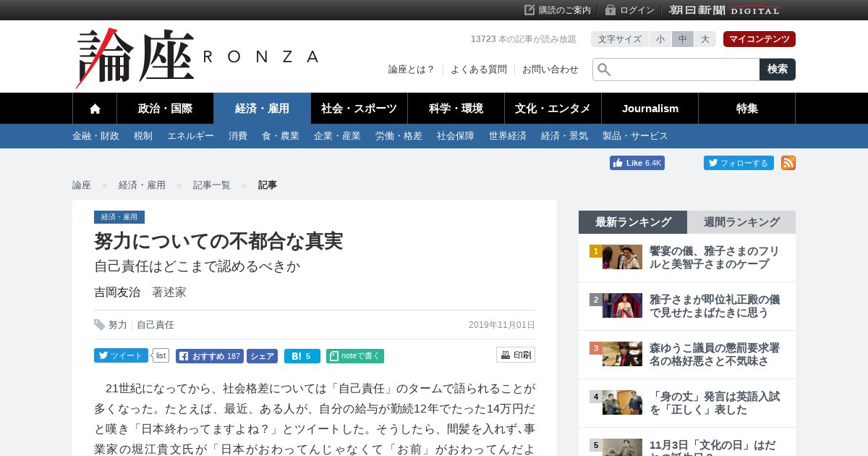Like the page on Facebook
The image size is (868, 456).
[637, 163]
